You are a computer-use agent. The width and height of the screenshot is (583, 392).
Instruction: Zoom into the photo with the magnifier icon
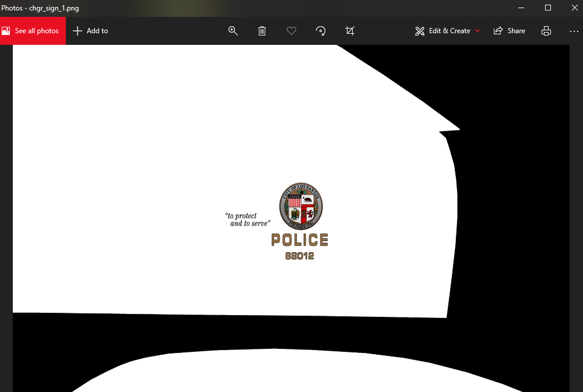tap(233, 30)
